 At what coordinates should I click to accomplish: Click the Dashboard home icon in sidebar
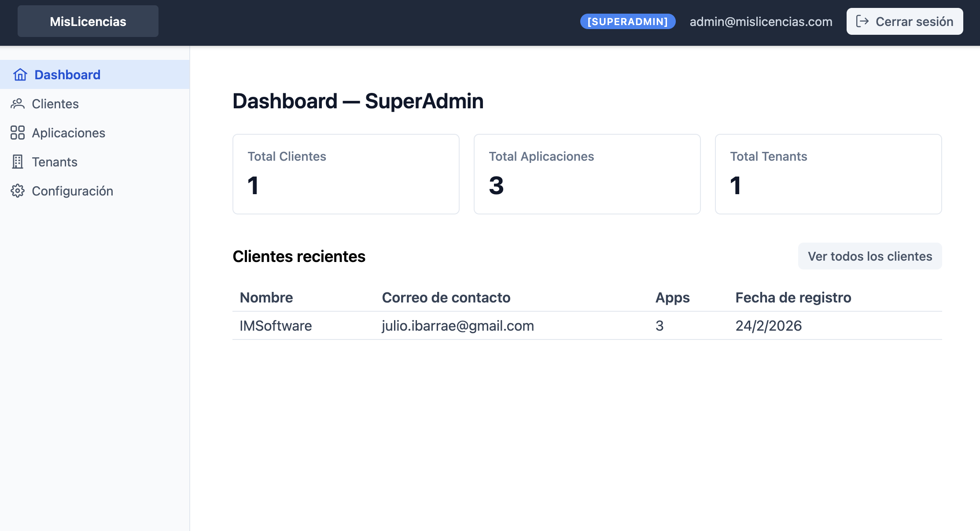19,74
